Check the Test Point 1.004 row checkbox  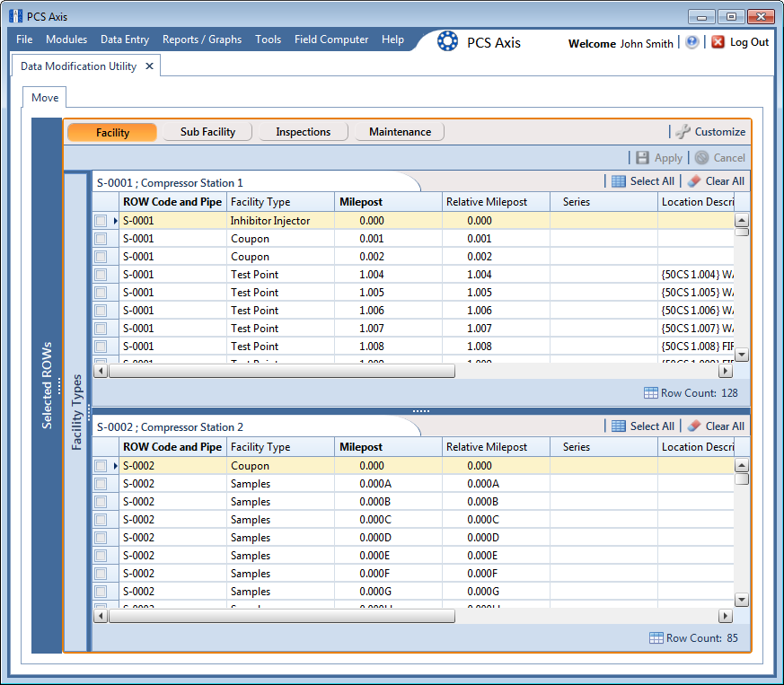pos(101,275)
